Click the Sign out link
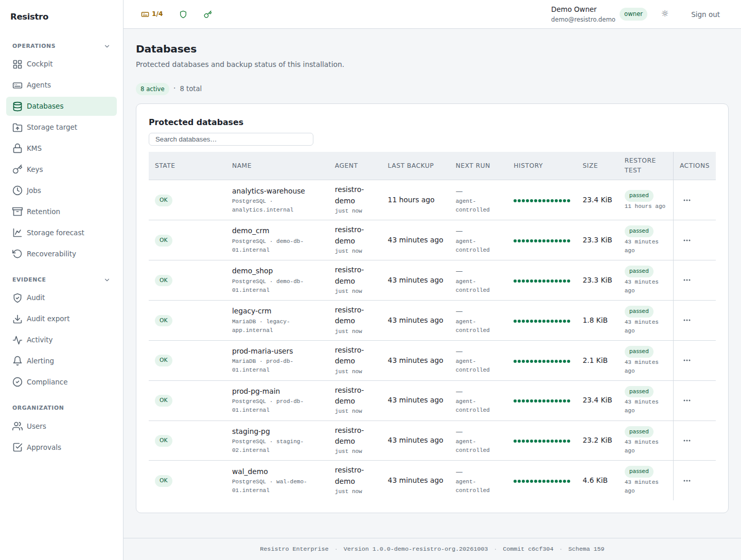 point(705,14)
